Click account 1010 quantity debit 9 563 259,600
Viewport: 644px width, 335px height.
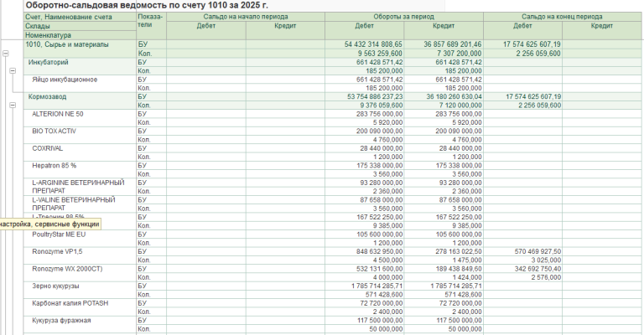click(x=381, y=54)
